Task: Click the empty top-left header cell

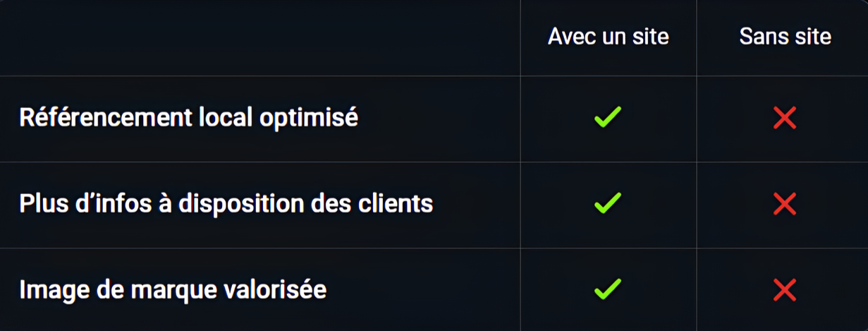Action: tap(260, 37)
